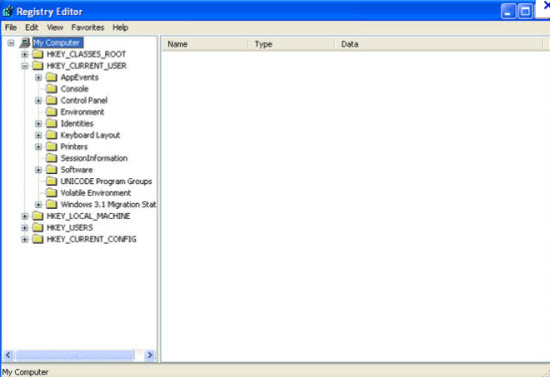Select the HKEY_CURRENT_CONFIG label
Viewport: 550px width, 377px height.
tap(91, 240)
